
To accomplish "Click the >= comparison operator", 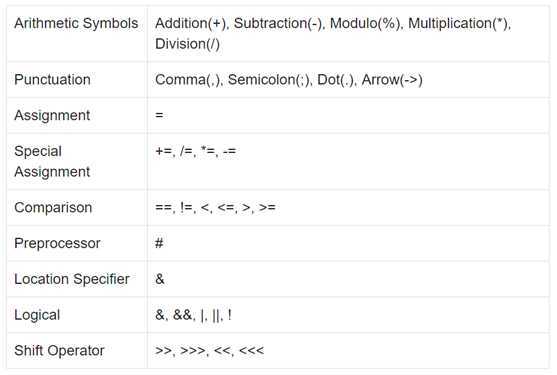I will pyautogui.click(x=267, y=207).
